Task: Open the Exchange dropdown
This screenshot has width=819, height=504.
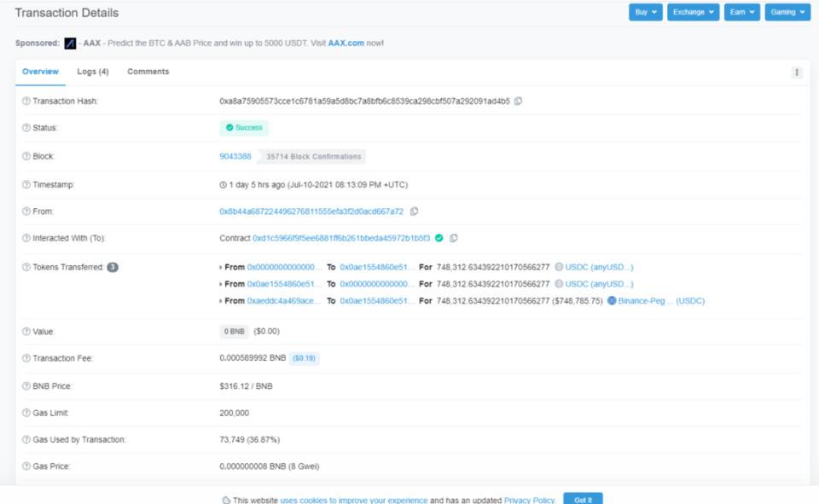Action: pyautogui.click(x=693, y=12)
